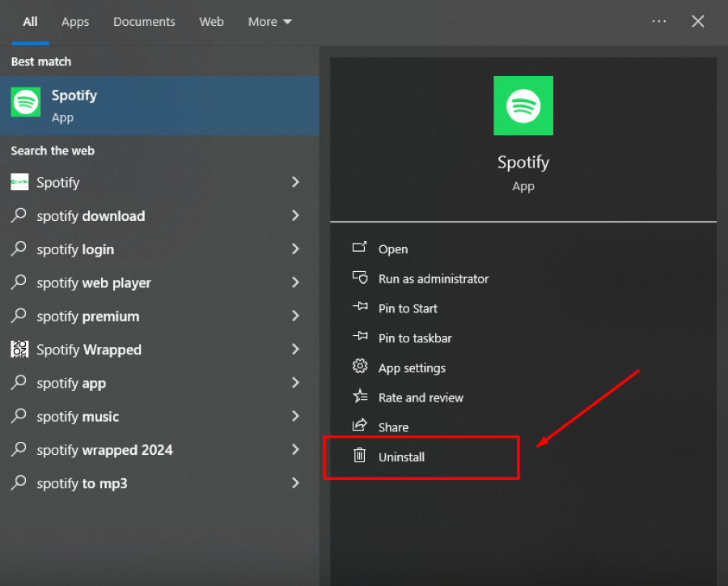Screen dimensions: 728x586
Task: Close the search panel with the X
Action: [x=698, y=21]
